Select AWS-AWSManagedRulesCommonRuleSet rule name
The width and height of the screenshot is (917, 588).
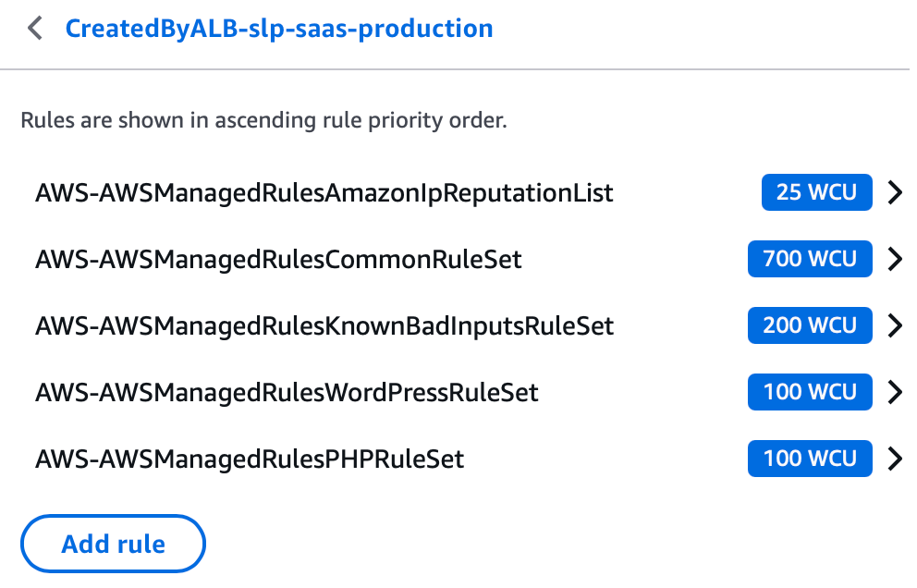tap(278, 260)
